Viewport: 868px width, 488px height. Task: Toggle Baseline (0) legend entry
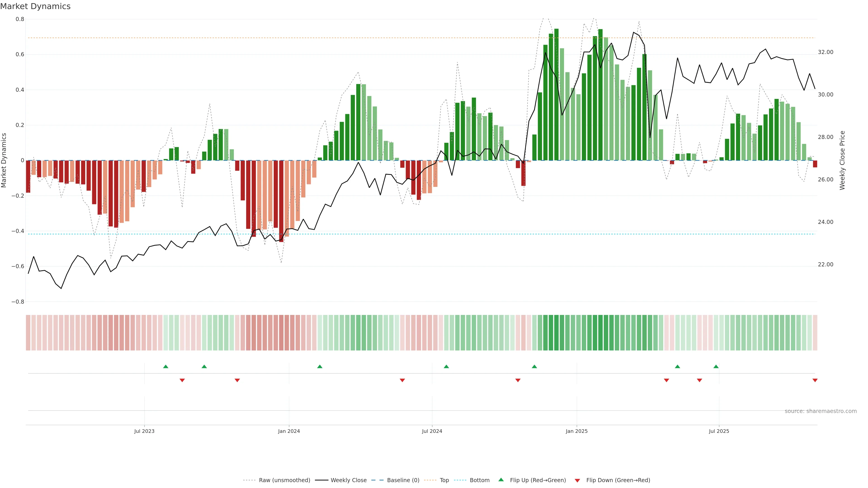(403, 480)
